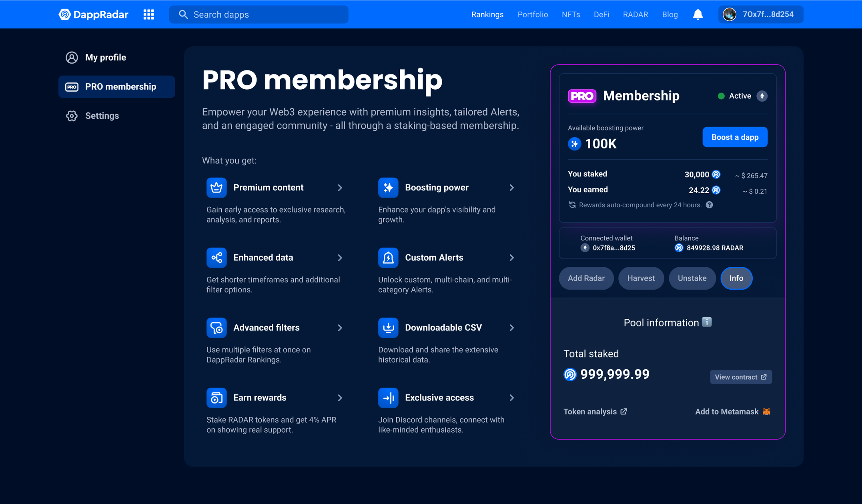The image size is (862, 504).
Task: Go to NFTs navigation item
Action: point(571,14)
